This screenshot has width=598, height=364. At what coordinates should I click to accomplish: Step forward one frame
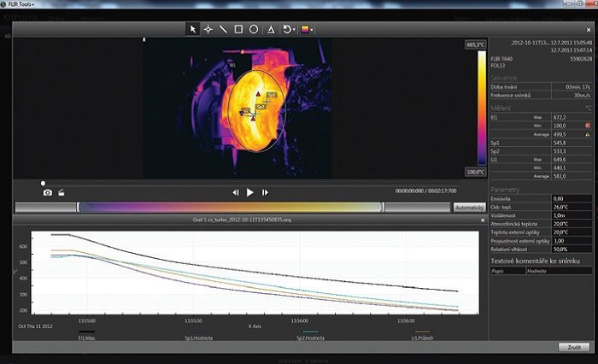(265, 193)
